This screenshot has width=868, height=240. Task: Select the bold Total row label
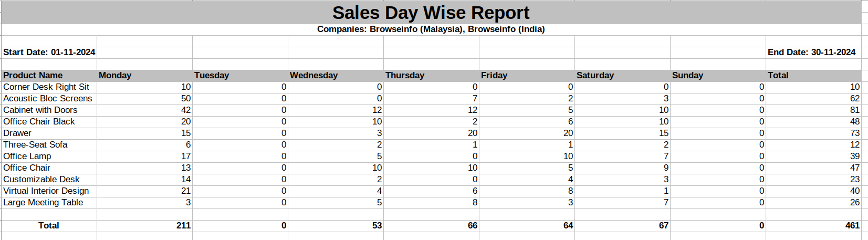(x=48, y=226)
